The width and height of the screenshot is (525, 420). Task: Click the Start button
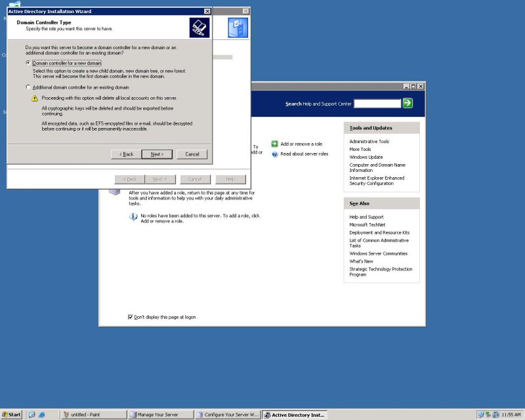(11, 415)
